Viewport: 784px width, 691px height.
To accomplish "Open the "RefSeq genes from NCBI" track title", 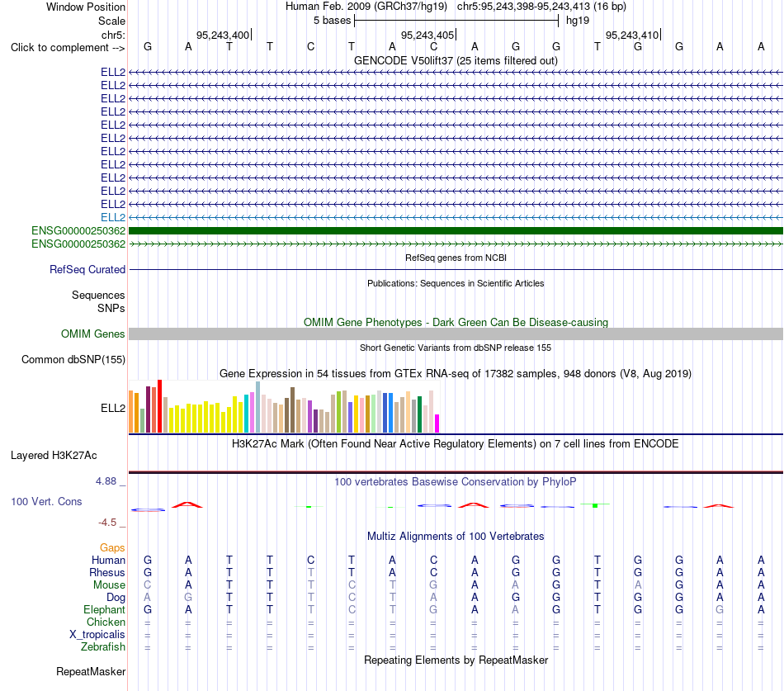I will pyautogui.click(x=456, y=258).
